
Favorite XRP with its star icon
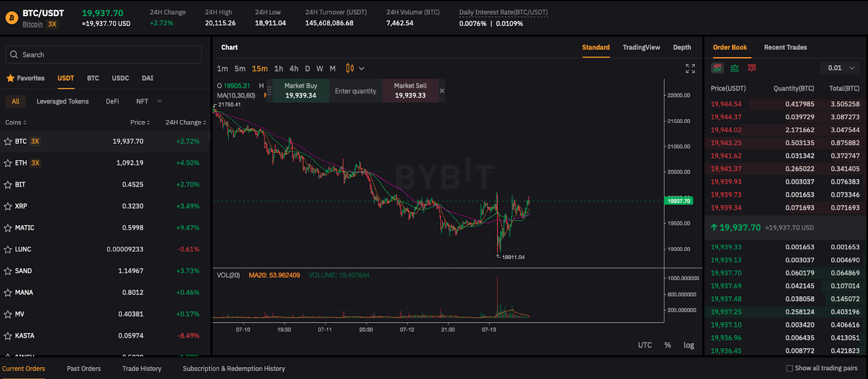[8, 207]
